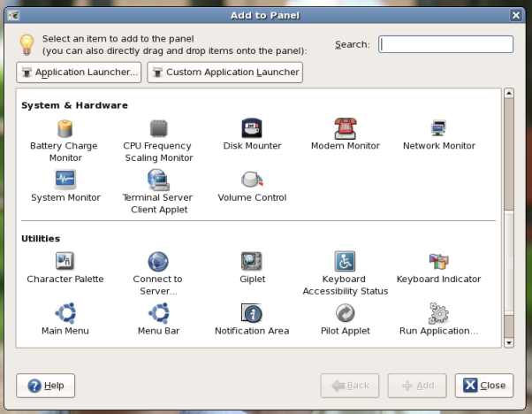Click the scrollbar down arrow
The height and width of the screenshot is (414, 532).
point(509,342)
